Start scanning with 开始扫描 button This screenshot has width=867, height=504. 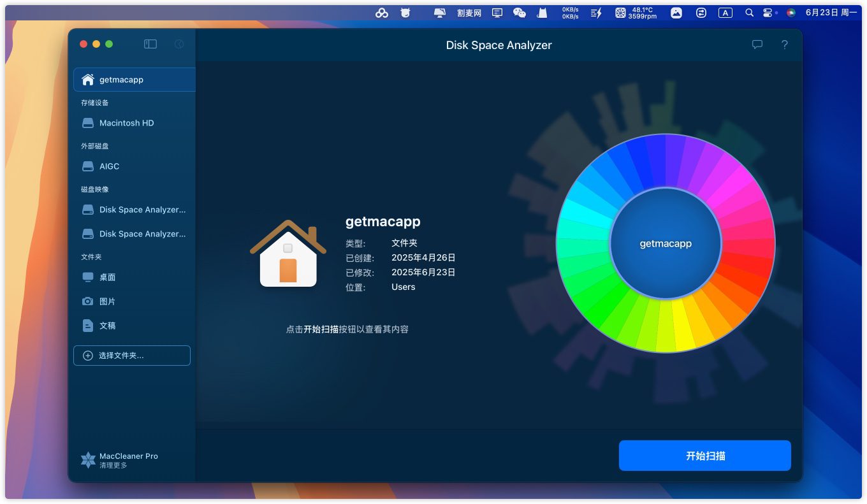tap(705, 456)
